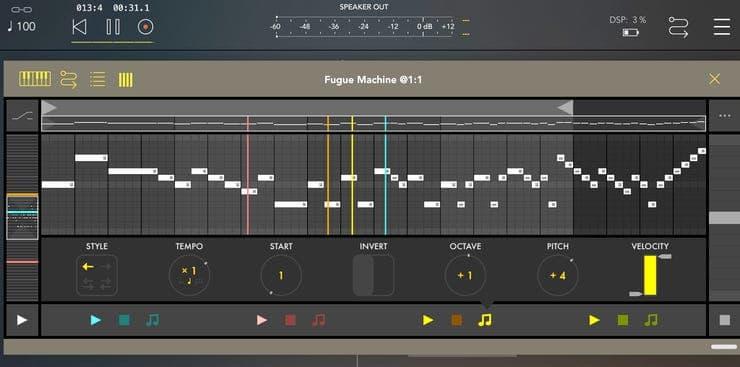Screen dimensions: 740x367
Task: Open the link sync icon at top left
Action: tap(21, 9)
